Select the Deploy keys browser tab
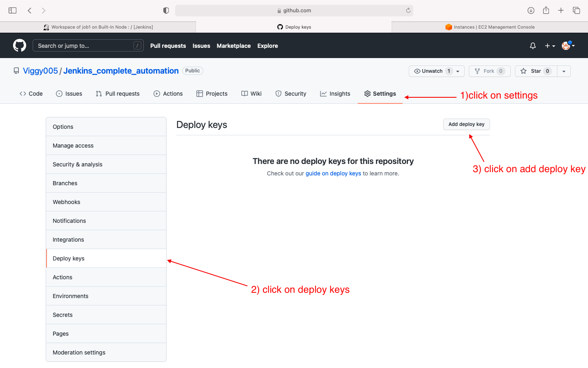The height and width of the screenshot is (368, 588). [294, 27]
